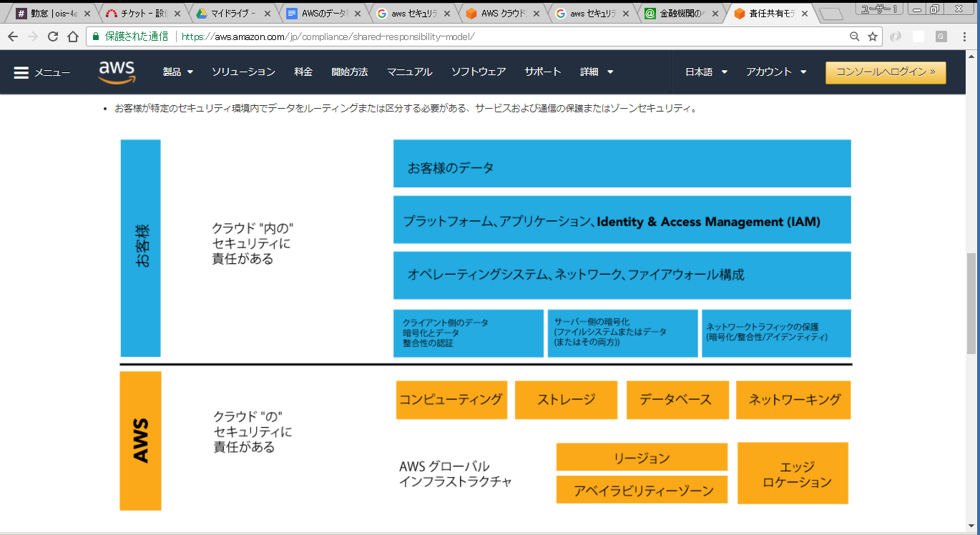Click the AWS グローバルインフラストラクチャ text
This screenshot has height=535, width=980.
click(x=455, y=474)
